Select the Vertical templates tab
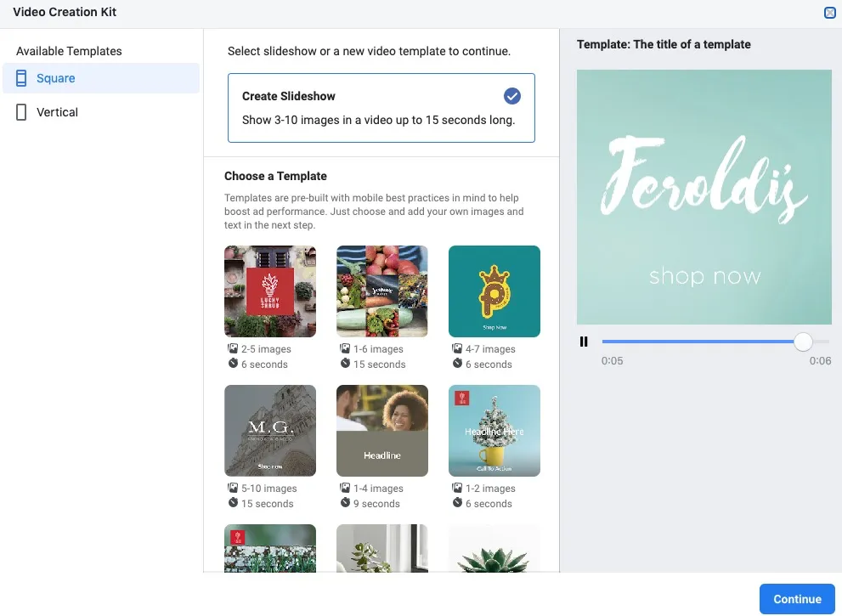Image resolution: width=842 pixels, height=616 pixels. point(100,112)
